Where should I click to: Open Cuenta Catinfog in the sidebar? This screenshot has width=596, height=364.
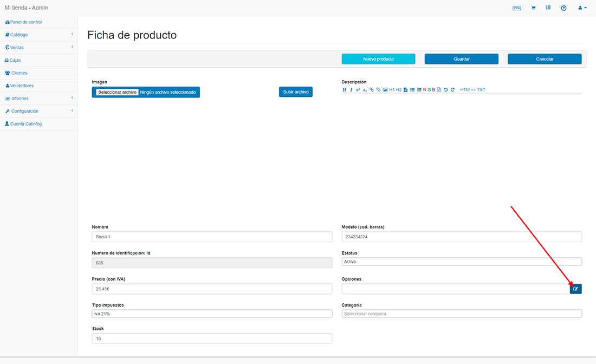coord(39,124)
